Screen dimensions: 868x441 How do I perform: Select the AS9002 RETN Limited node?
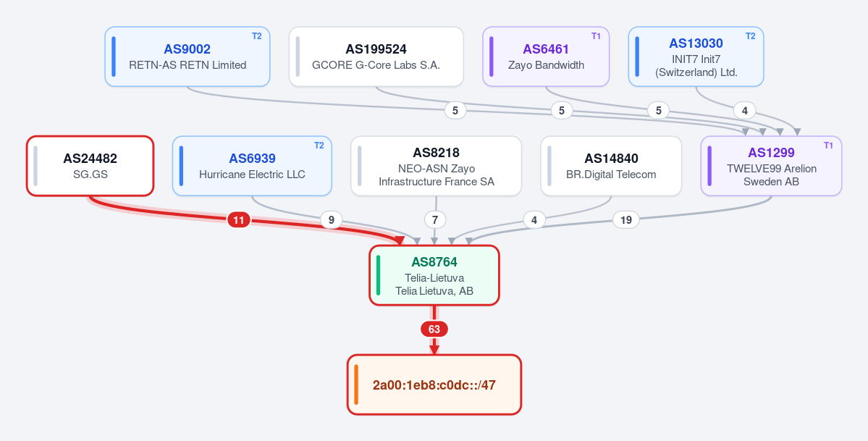coord(187,56)
